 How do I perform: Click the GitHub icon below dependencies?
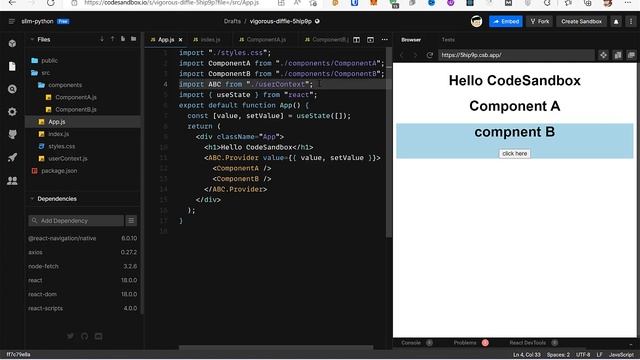84,336
